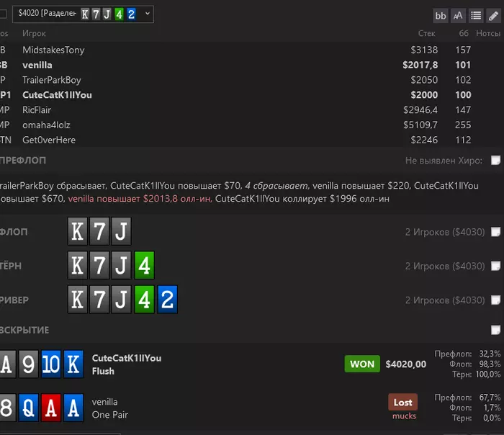This screenshot has width=504, height=435.
Task: Open the note icon in the ПРЕФЛОП row
Action: tap(495, 160)
